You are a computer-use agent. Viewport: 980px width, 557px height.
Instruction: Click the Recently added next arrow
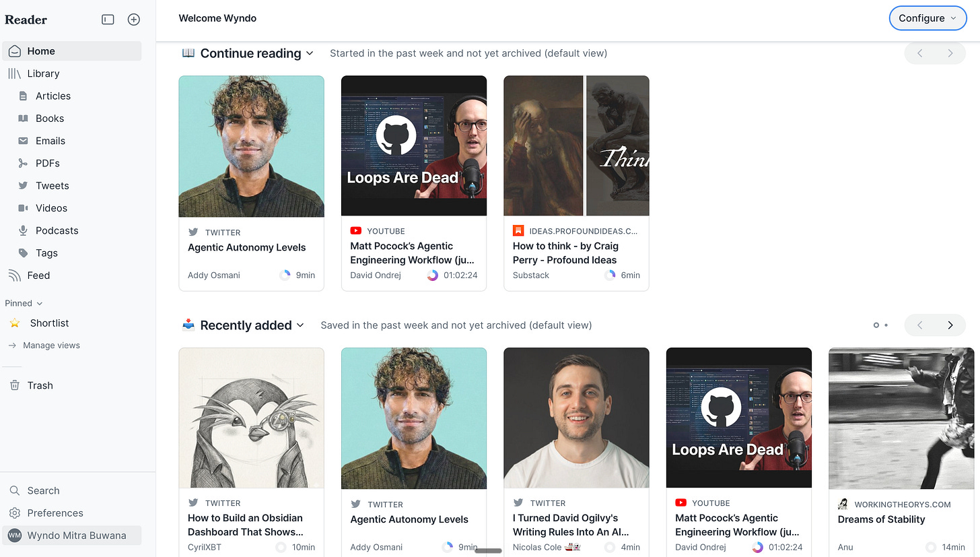(x=950, y=325)
